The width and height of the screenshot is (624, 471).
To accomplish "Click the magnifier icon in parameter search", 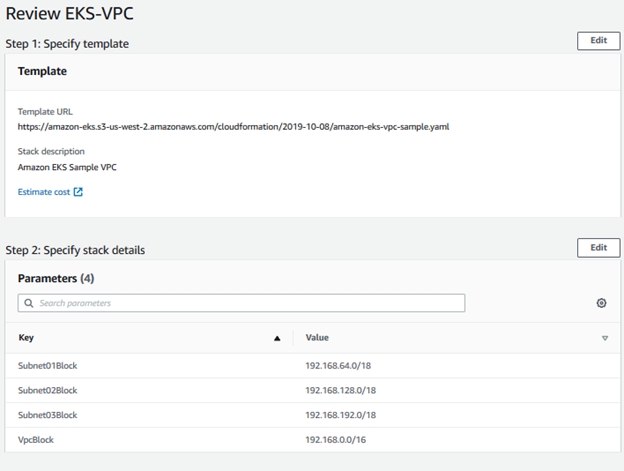I will (x=29, y=303).
